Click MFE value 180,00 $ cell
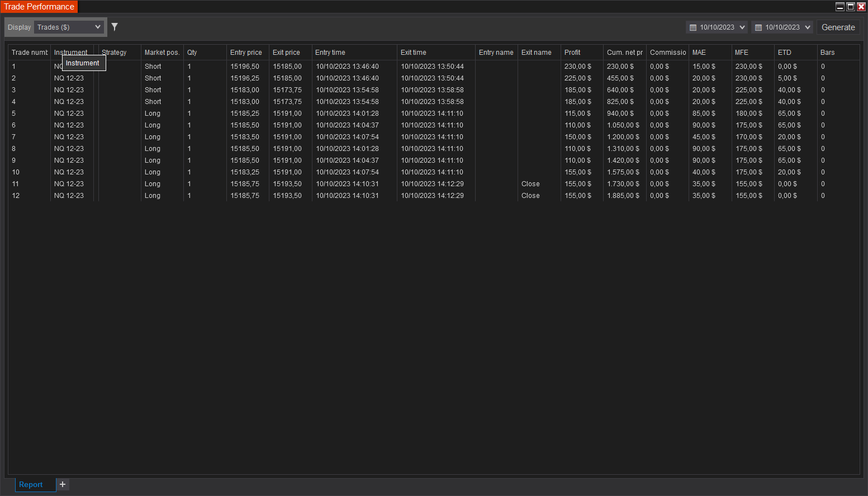 click(749, 114)
